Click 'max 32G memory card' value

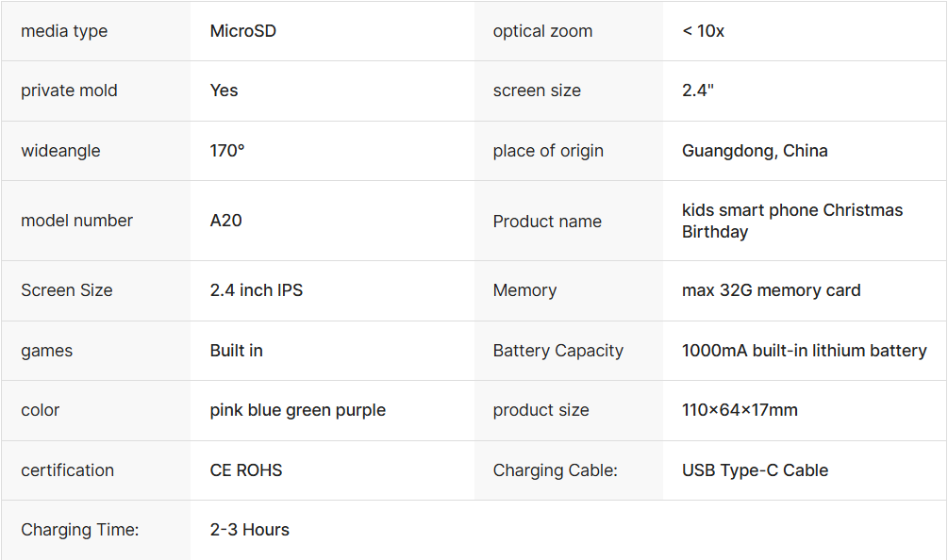[771, 290]
